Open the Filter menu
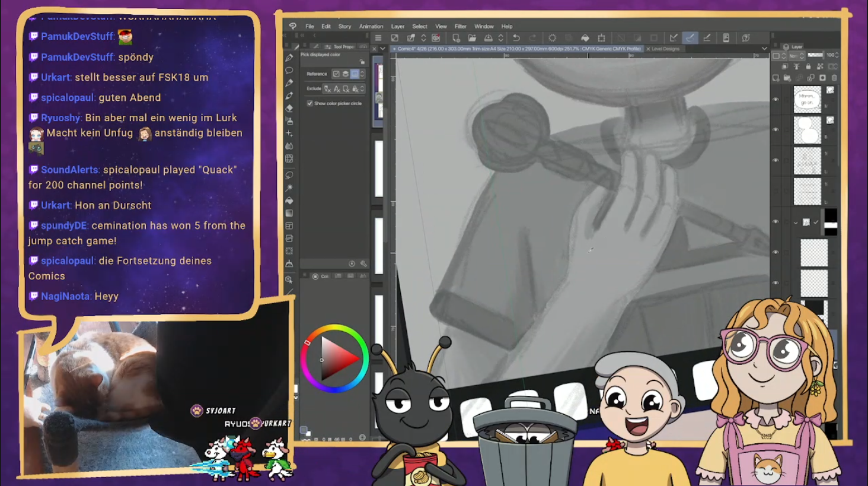Screen dimensions: 868x486 [460, 26]
